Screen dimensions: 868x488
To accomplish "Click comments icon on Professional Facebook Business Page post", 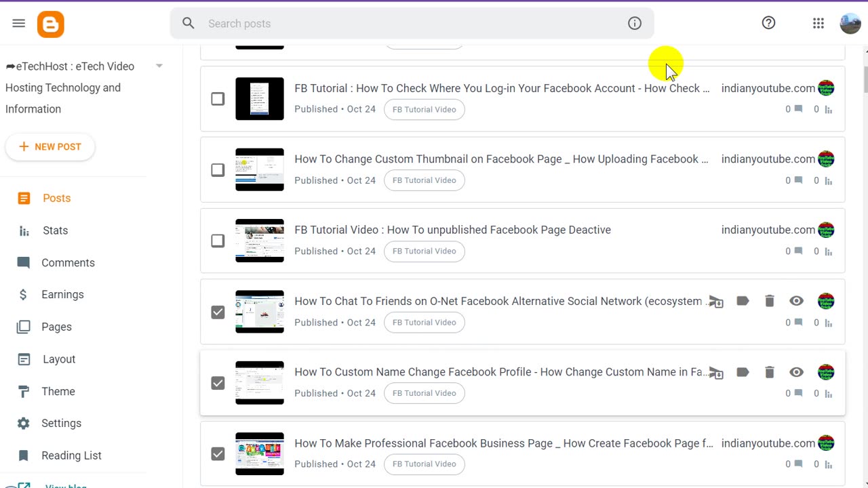I will [799, 464].
